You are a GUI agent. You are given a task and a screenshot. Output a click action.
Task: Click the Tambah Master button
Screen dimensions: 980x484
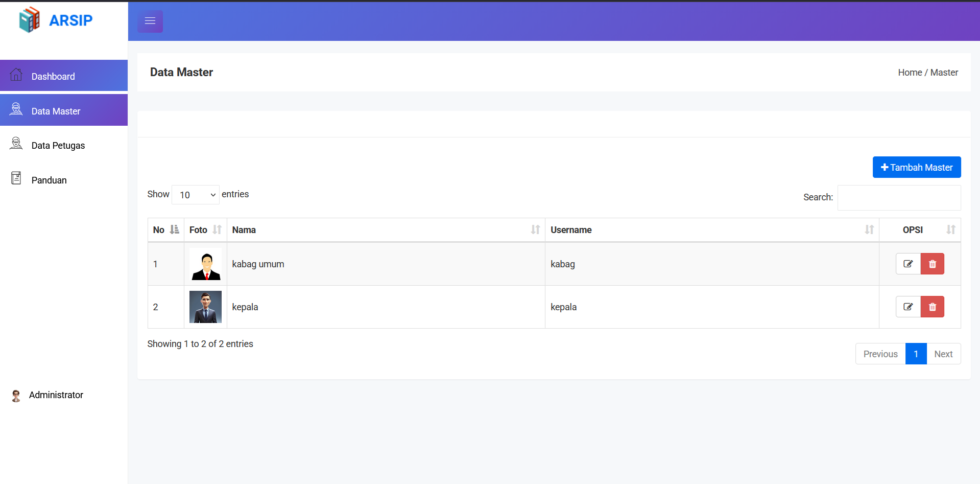click(x=917, y=167)
